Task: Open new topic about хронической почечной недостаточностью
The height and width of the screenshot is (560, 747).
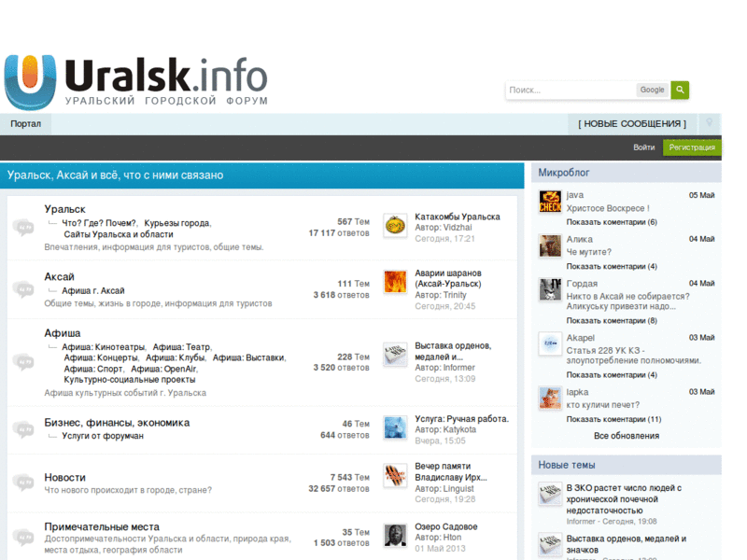Action: point(624,499)
